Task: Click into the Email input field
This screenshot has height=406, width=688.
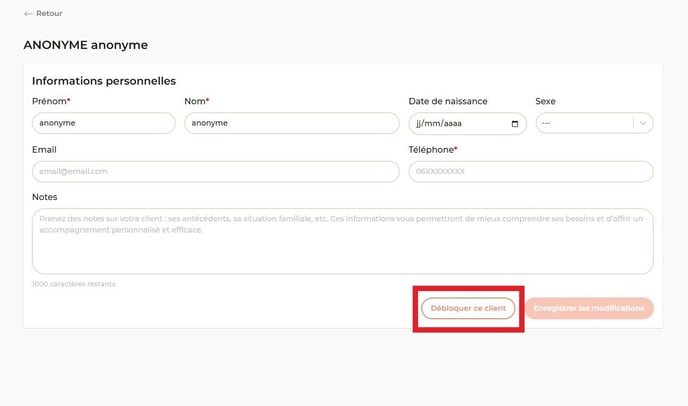Action: [215, 171]
